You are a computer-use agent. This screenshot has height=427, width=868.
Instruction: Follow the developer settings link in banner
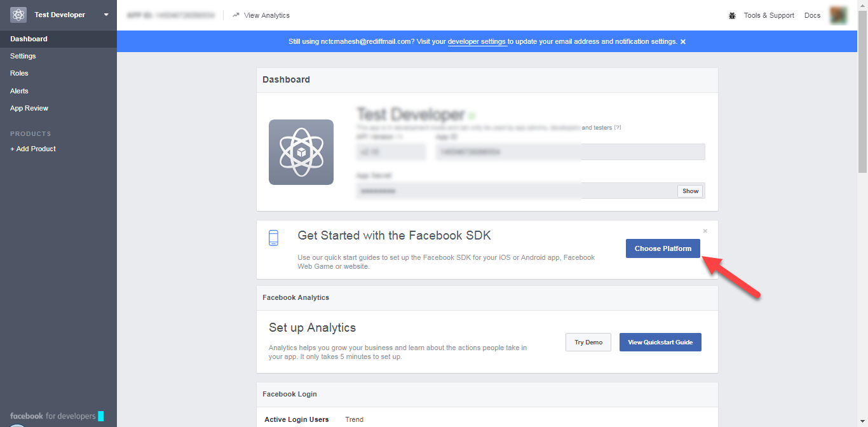pos(477,41)
